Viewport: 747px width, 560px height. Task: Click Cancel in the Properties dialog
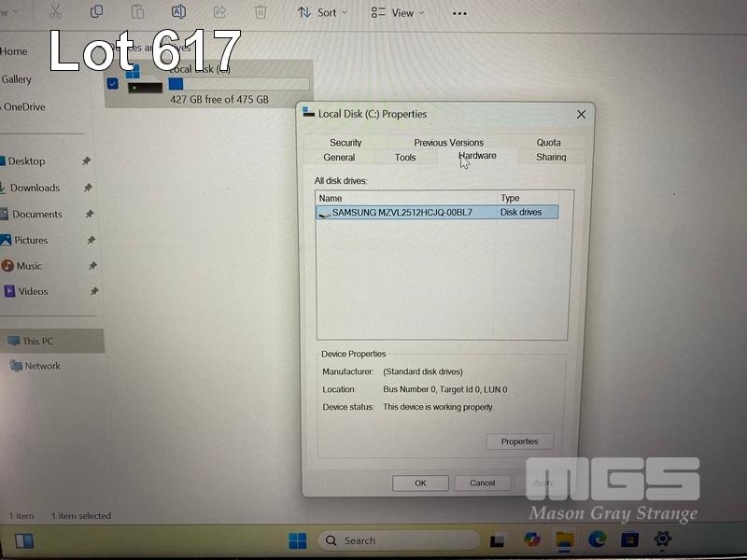(x=482, y=483)
